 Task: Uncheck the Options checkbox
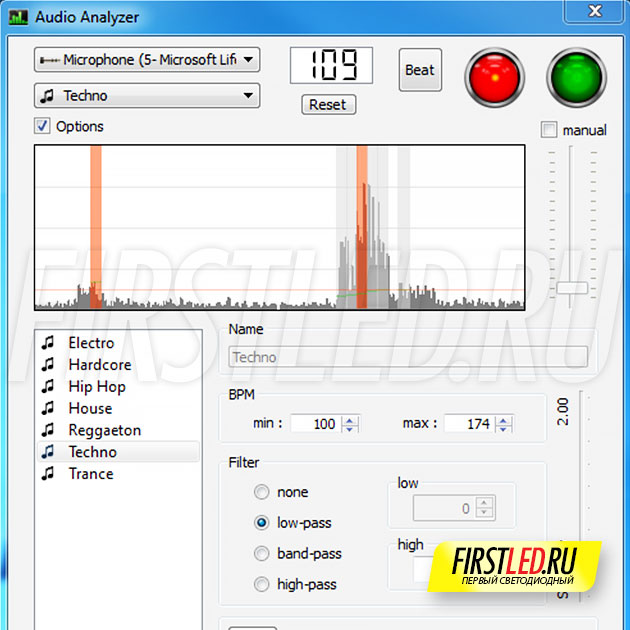[42, 126]
